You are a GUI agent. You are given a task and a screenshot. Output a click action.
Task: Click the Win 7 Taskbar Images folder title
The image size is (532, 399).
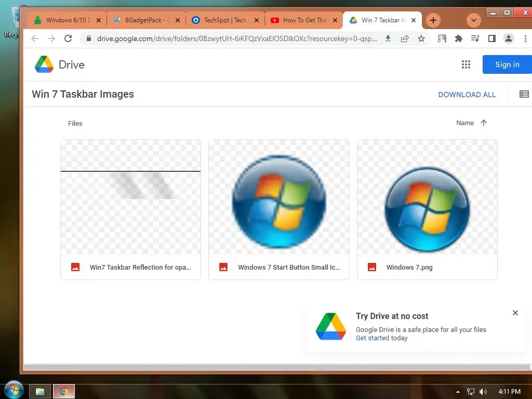click(x=83, y=94)
